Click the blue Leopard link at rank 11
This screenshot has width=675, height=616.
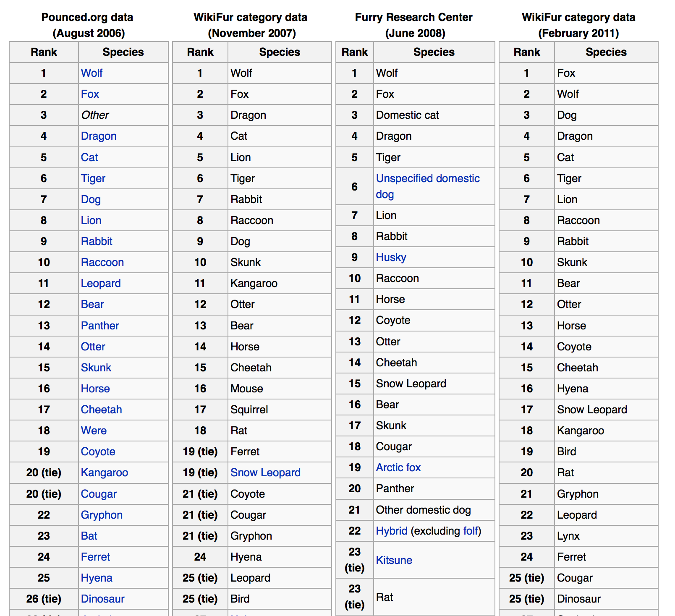pos(101,283)
